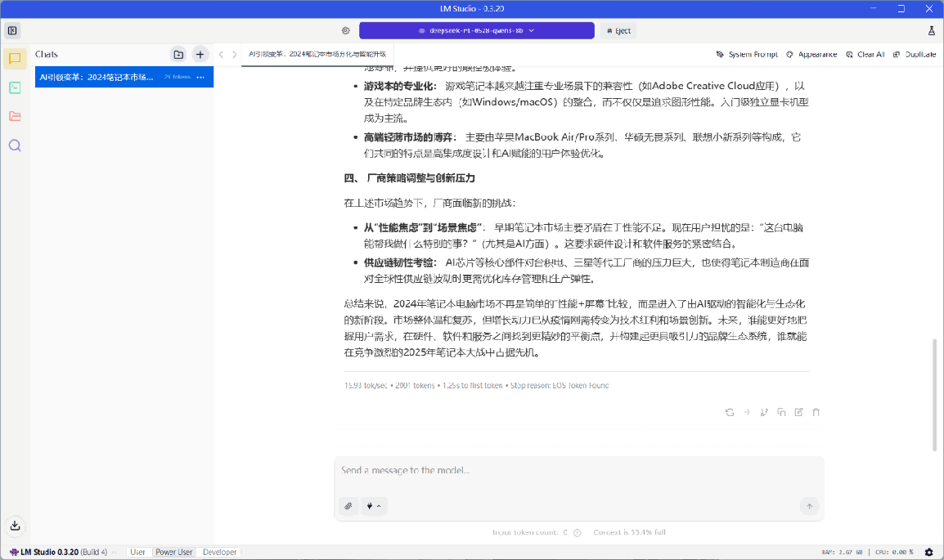Viewport: 944px width, 560px height.
Task: Open the flask icon settings panel
Action: click(x=931, y=30)
